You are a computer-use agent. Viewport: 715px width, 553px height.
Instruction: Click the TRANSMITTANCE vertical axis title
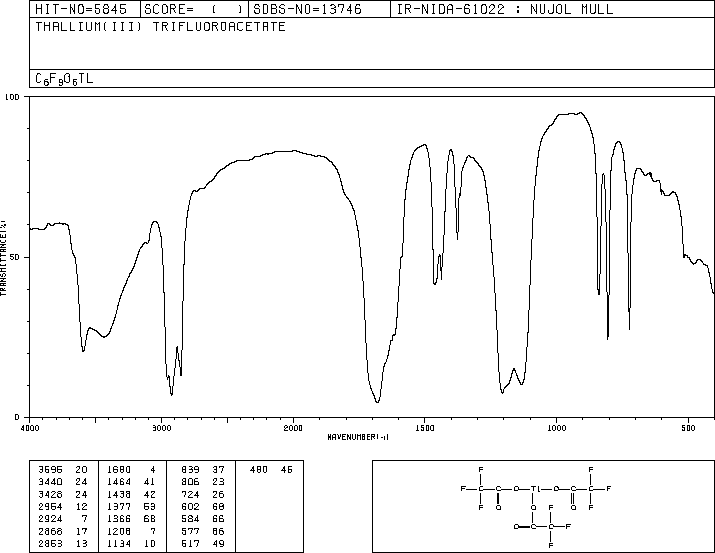pos(3,258)
